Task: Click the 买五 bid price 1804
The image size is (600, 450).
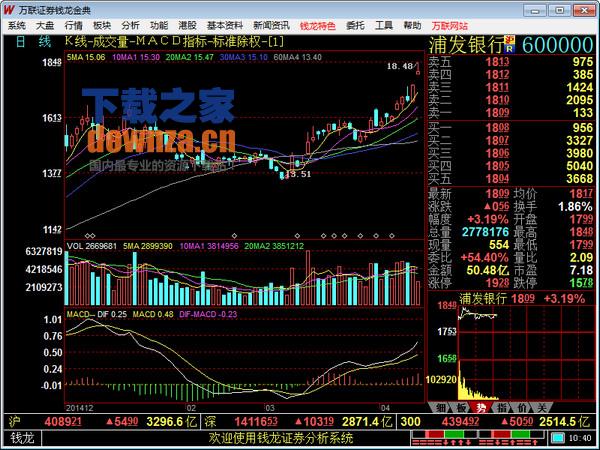Action: coord(497,179)
